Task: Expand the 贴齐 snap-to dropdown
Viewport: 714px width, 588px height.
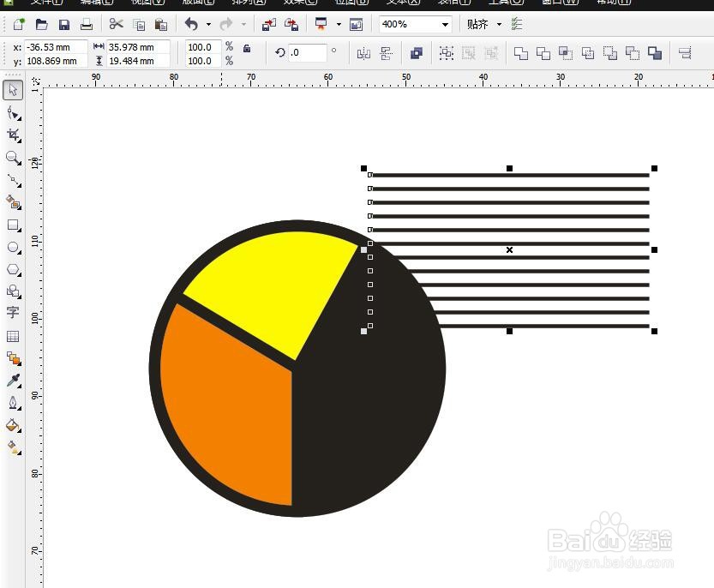Action: (499, 24)
